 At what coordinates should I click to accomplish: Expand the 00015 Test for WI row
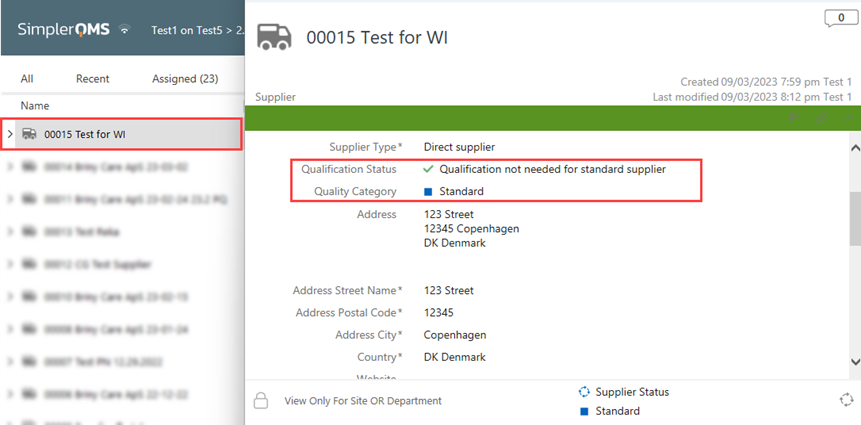(x=10, y=133)
